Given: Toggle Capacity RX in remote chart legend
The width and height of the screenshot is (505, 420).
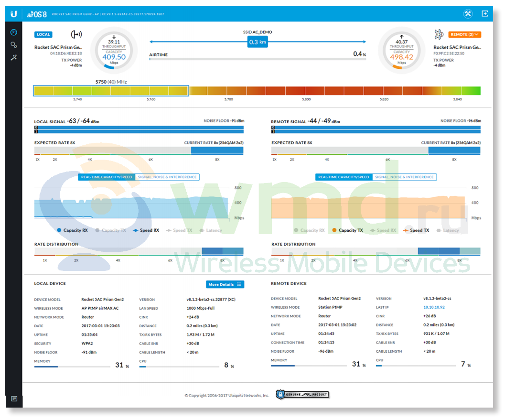Looking at the screenshot, I should pos(309,230).
